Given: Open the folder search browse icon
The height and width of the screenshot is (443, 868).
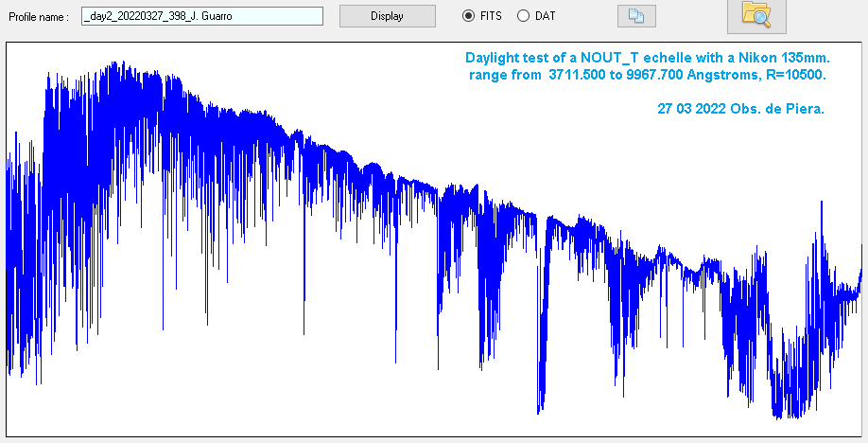Looking at the screenshot, I should (756, 13).
